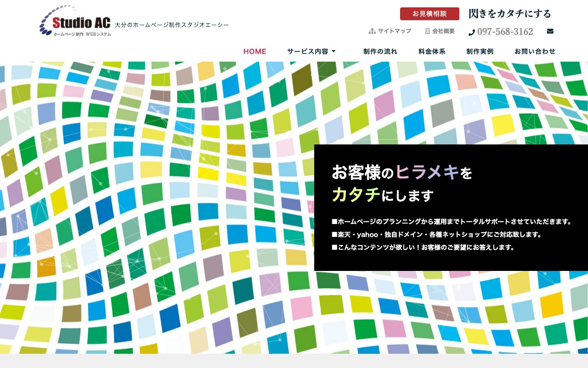Click the 閃きをカタチにする slogan text

510,14
